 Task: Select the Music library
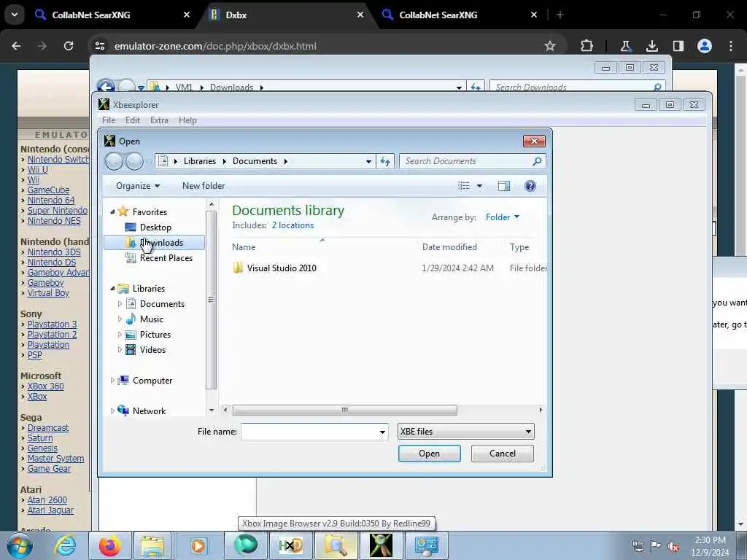(151, 319)
